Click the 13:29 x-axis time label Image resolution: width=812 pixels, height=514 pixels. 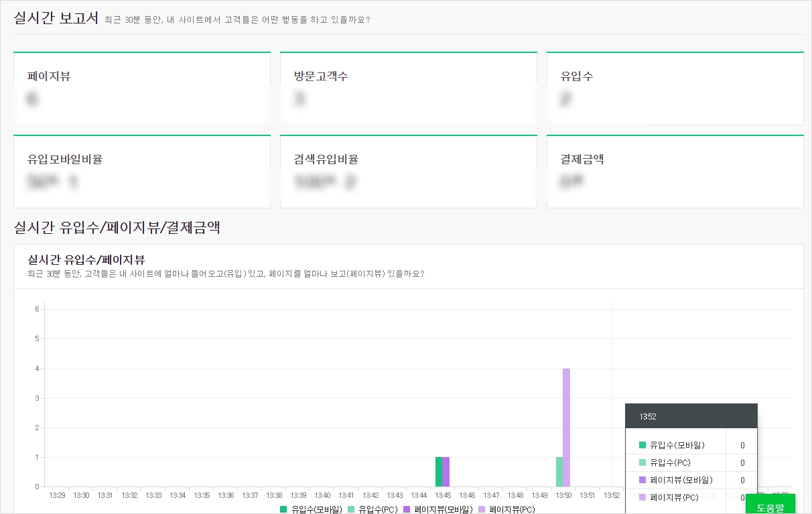coord(57,495)
